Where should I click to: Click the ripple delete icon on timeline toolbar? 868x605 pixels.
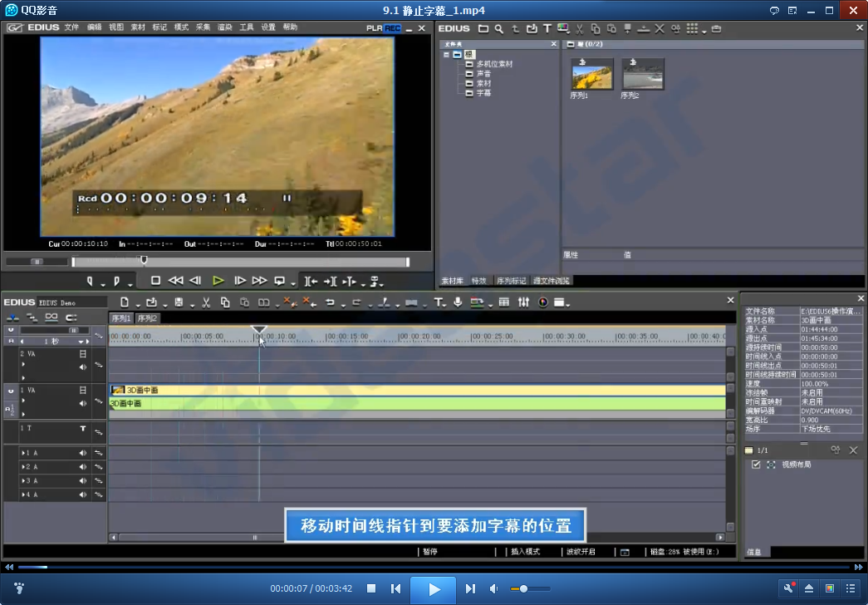pos(310,302)
